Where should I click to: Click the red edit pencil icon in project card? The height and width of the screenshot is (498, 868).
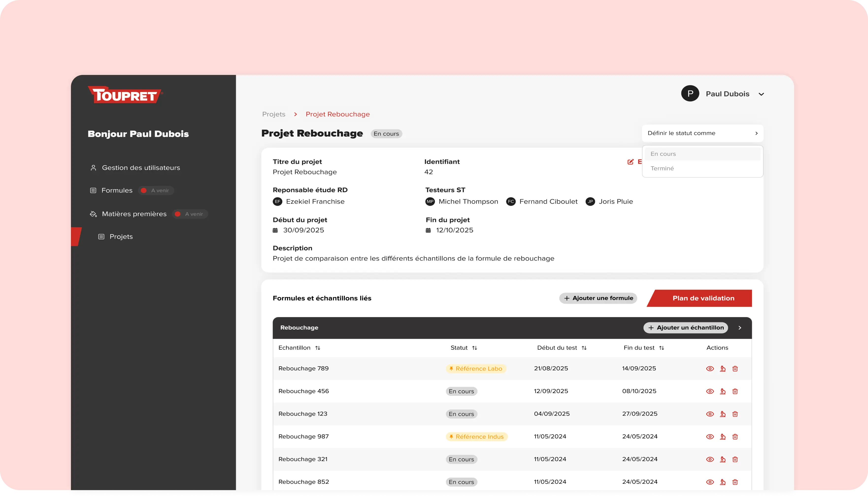[631, 162]
